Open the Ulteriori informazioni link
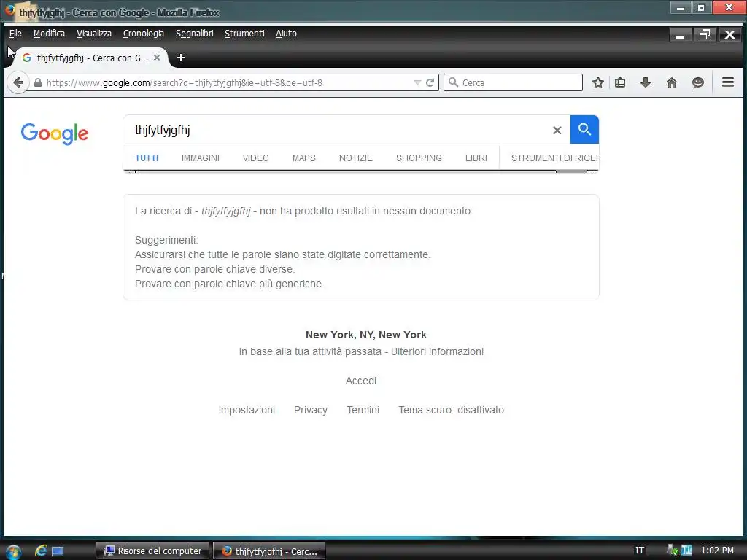 click(x=438, y=351)
